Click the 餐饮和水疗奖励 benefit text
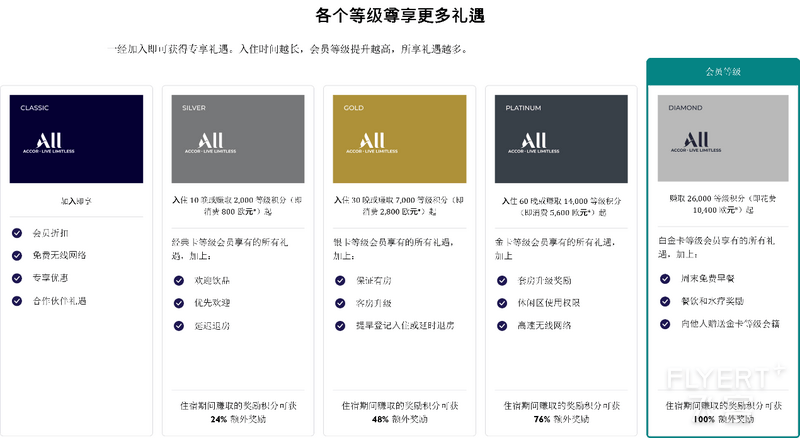Screen dimensions: 800x438 coord(712,301)
